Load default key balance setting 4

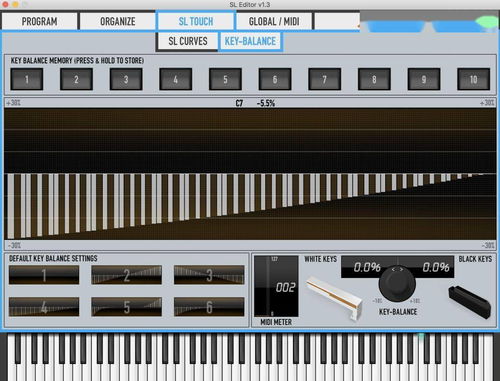pos(44,307)
